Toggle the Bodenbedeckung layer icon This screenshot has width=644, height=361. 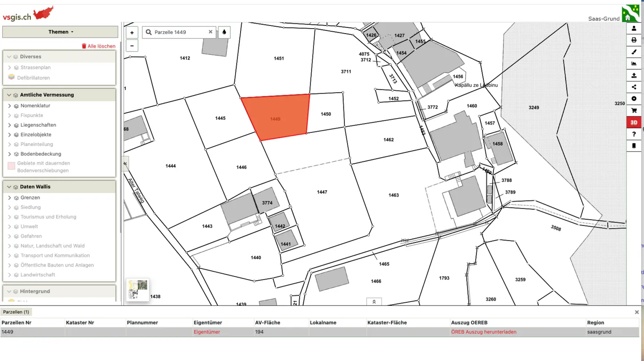16,154
